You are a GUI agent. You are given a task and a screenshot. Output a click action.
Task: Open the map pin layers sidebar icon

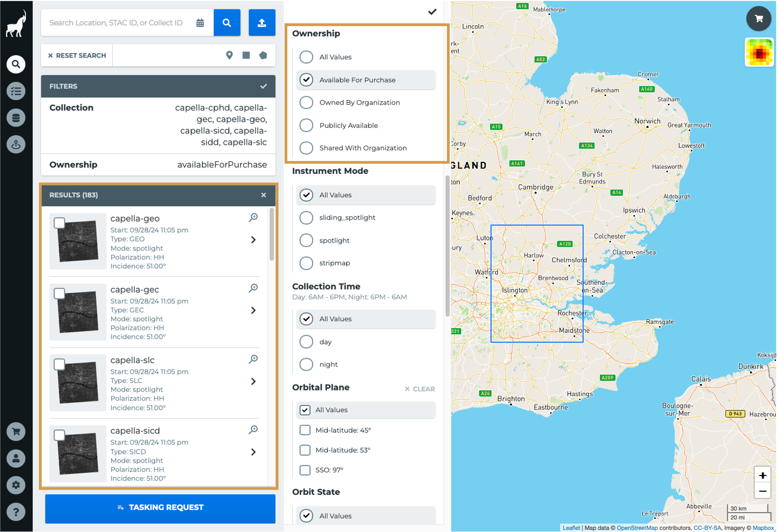click(x=16, y=145)
